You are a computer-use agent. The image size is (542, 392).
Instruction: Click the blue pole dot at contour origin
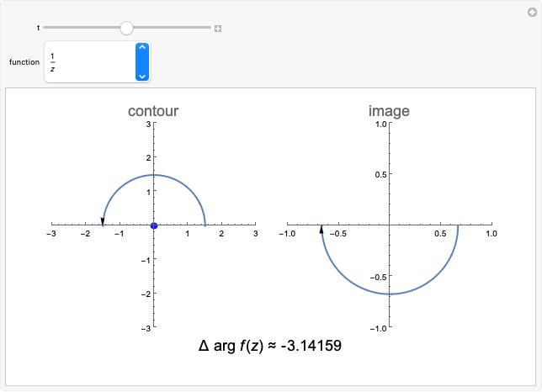pyautogui.click(x=154, y=225)
